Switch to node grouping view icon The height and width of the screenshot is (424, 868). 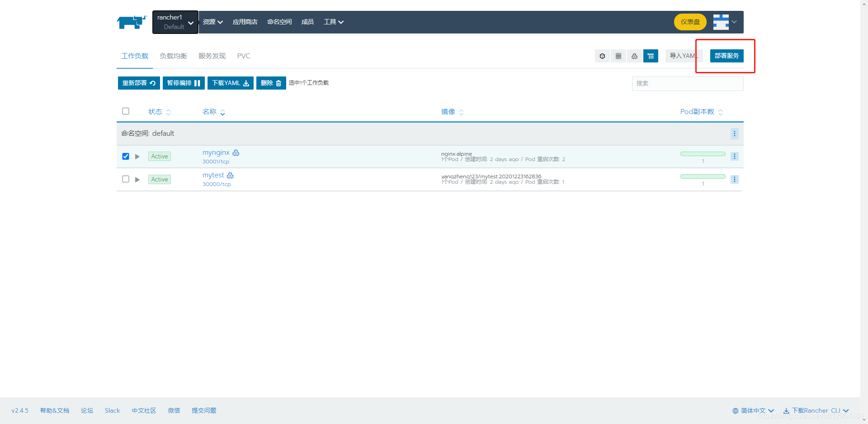tap(618, 56)
